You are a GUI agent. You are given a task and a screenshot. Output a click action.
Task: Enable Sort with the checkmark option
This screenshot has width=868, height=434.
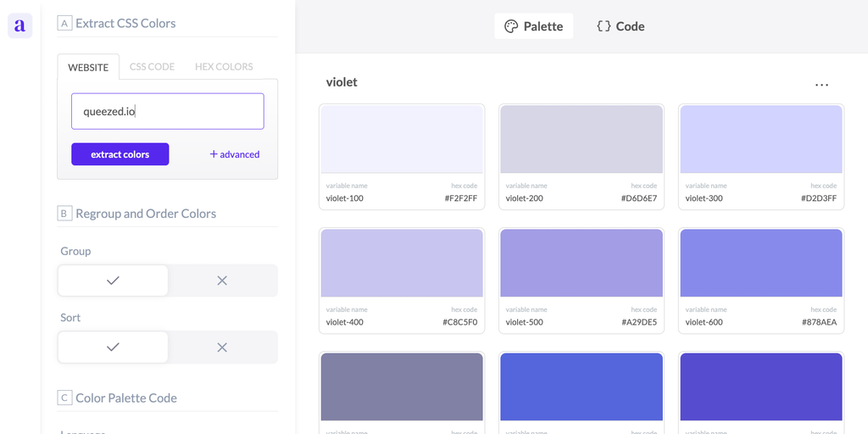point(113,347)
